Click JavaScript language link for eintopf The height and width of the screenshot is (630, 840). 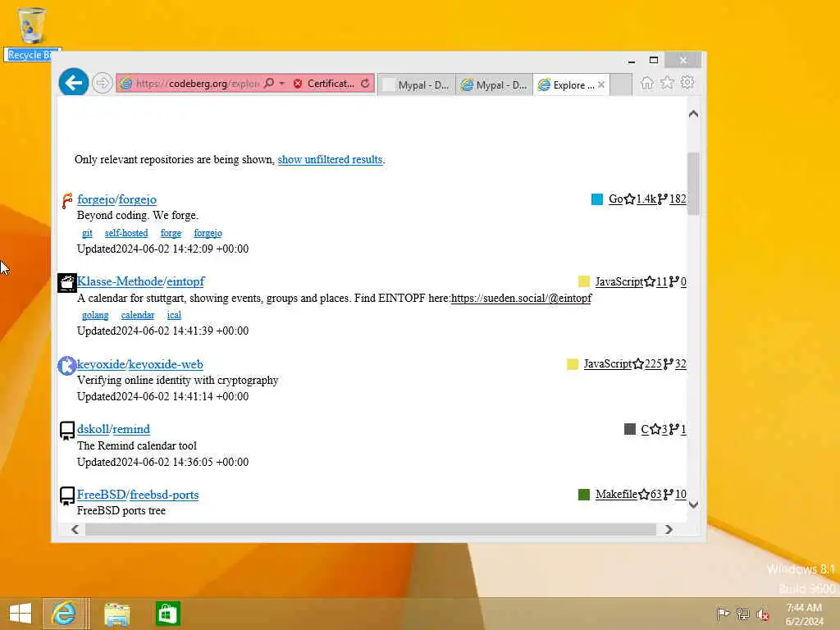[x=619, y=282]
